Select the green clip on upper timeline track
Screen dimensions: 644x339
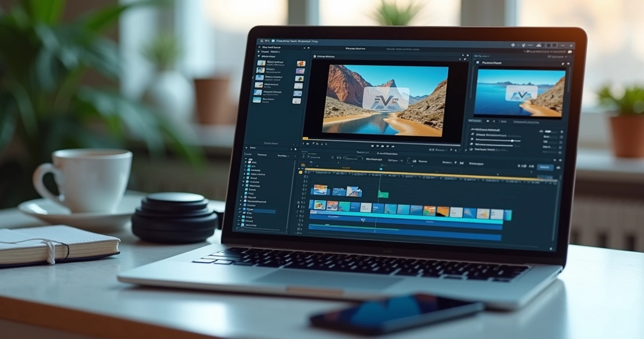383,194
